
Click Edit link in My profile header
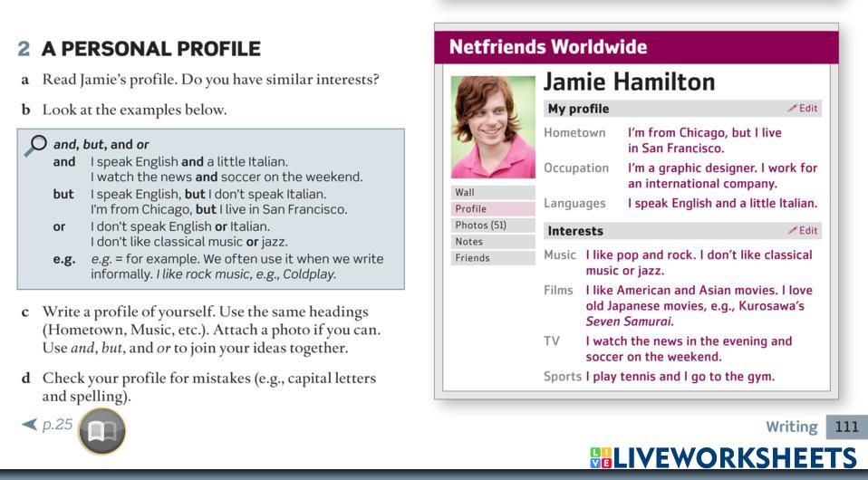pos(803,109)
